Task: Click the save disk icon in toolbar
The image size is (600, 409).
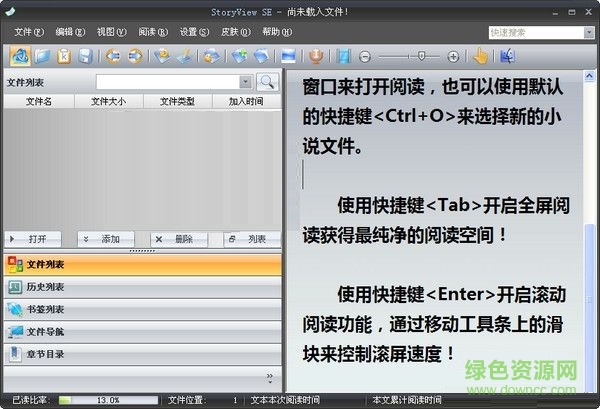Action: [86, 56]
